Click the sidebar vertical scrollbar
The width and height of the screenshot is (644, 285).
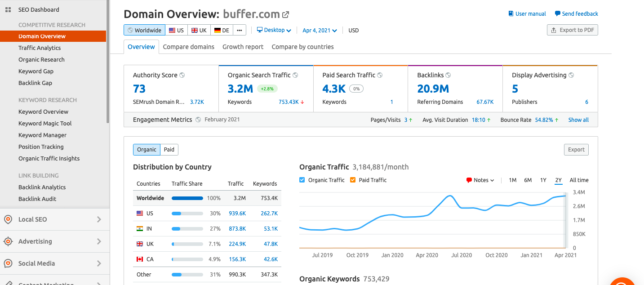[x=108, y=62]
